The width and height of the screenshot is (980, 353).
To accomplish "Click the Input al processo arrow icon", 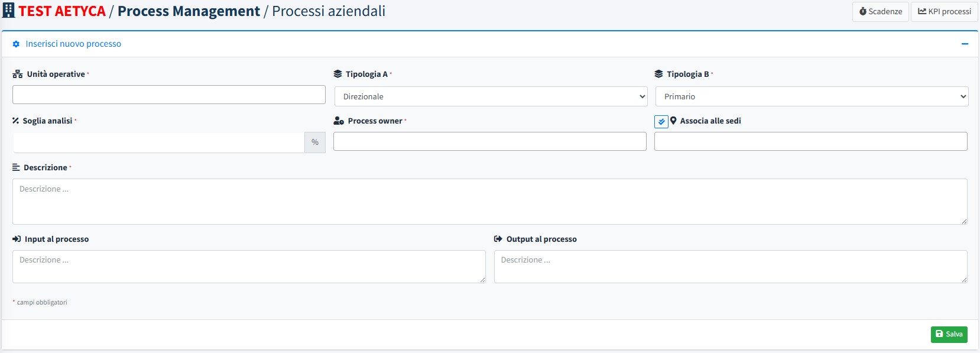I will tap(17, 239).
